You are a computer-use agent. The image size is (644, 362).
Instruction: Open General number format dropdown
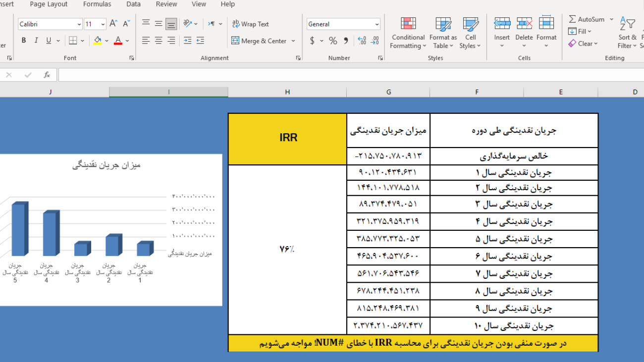(x=377, y=24)
